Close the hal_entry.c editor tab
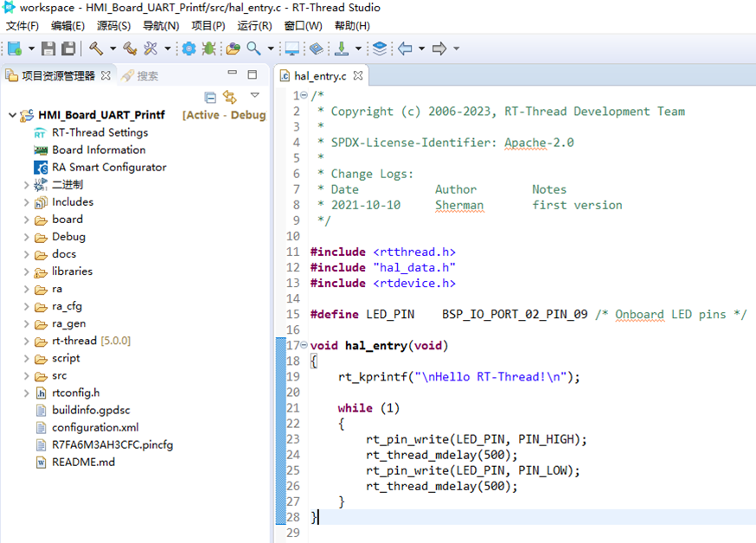 [358, 75]
